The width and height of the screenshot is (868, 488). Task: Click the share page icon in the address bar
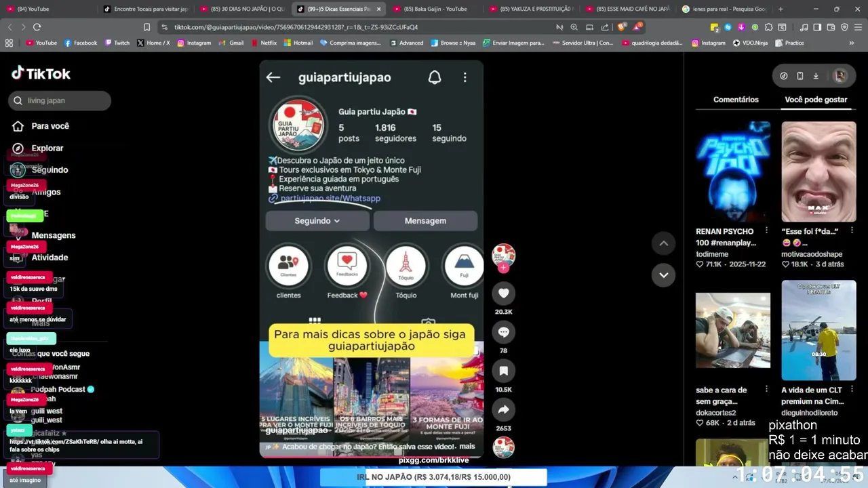pos(604,27)
